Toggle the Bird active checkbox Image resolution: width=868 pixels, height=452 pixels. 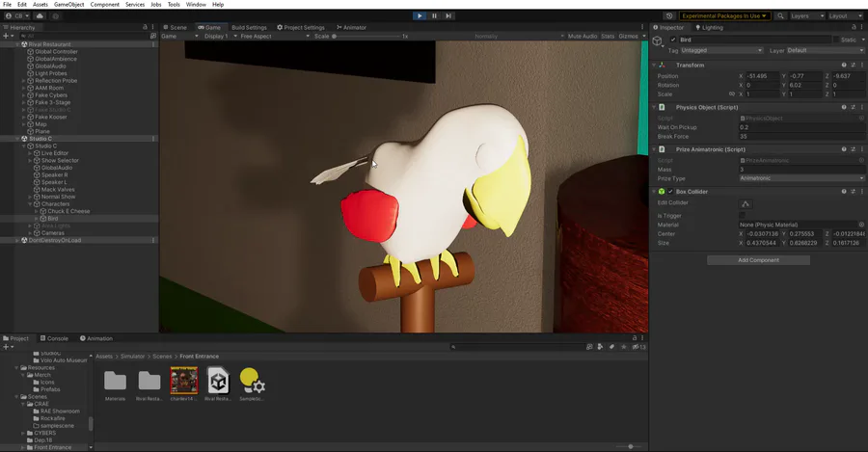point(673,40)
